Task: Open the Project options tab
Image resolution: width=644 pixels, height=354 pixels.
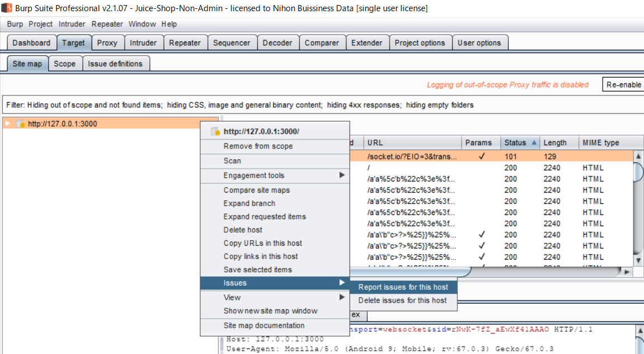Action: (x=420, y=42)
